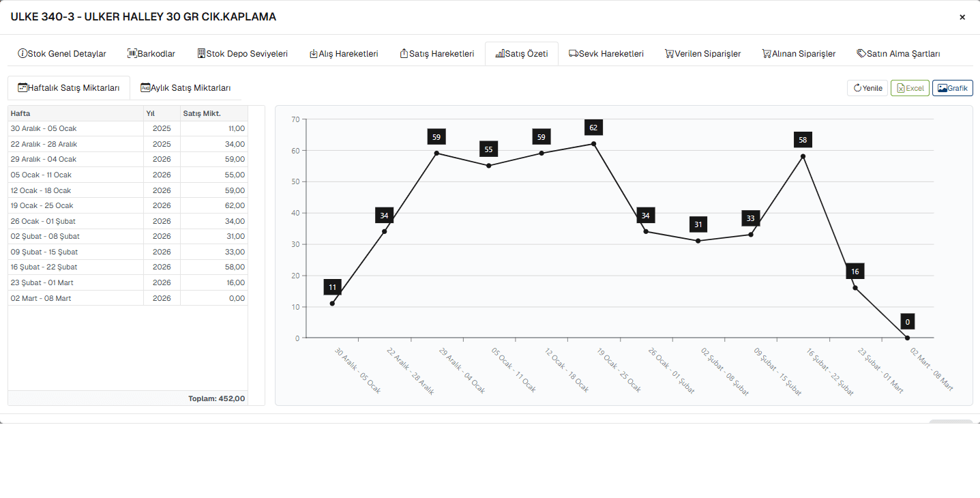
Task: Click the cart icon on Verilen Siparişler
Action: pos(670,53)
